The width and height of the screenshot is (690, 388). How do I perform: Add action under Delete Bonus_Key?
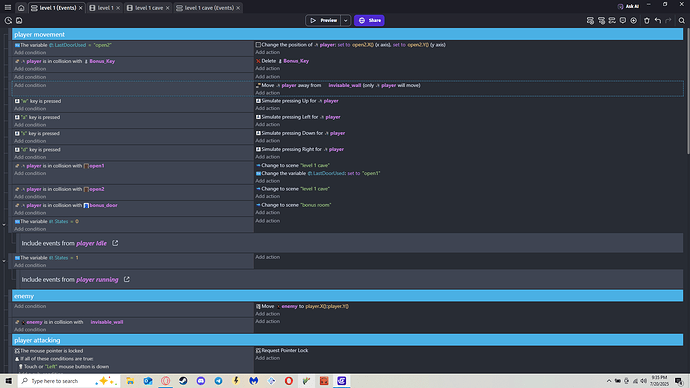[268, 69]
